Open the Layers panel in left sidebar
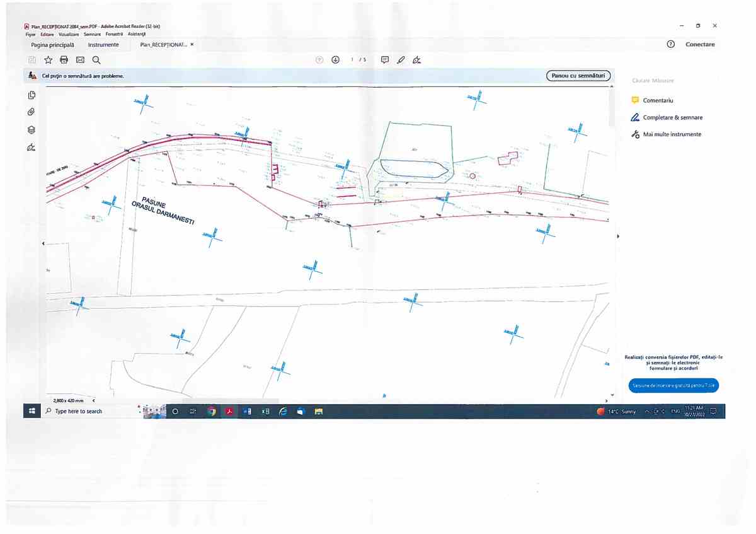The height and width of the screenshot is (534, 756). click(x=31, y=129)
